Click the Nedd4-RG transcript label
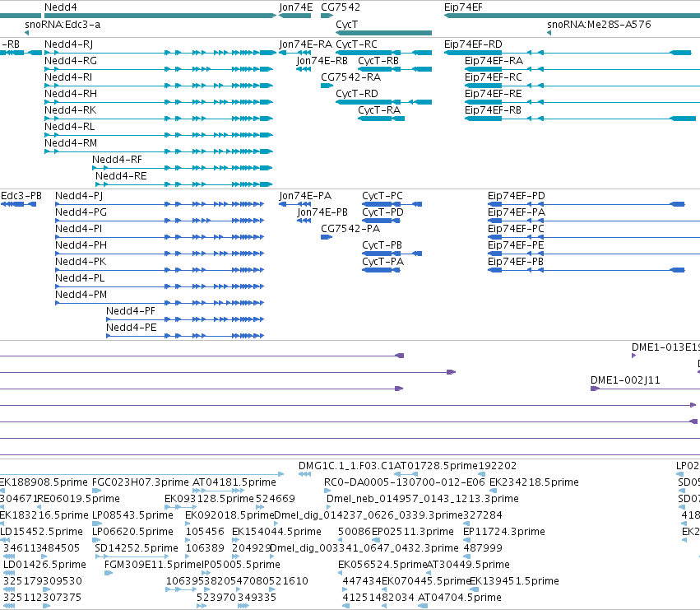The width and height of the screenshot is (700, 610). [x=71, y=61]
